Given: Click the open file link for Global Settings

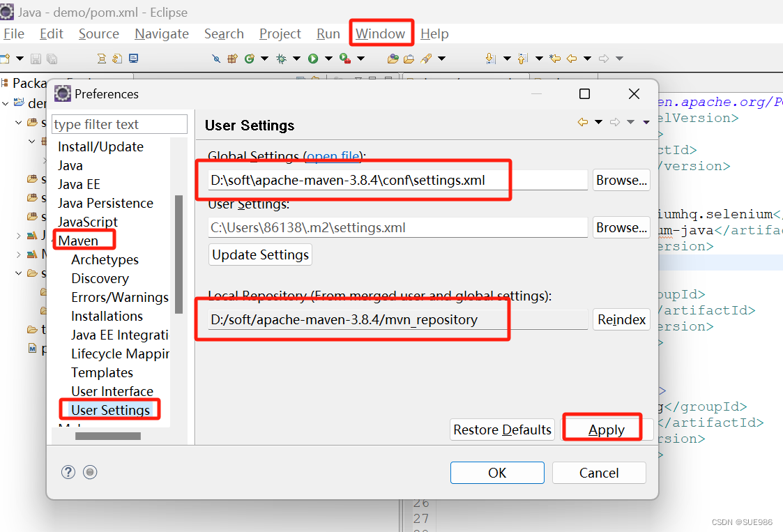Looking at the screenshot, I should tap(333, 155).
